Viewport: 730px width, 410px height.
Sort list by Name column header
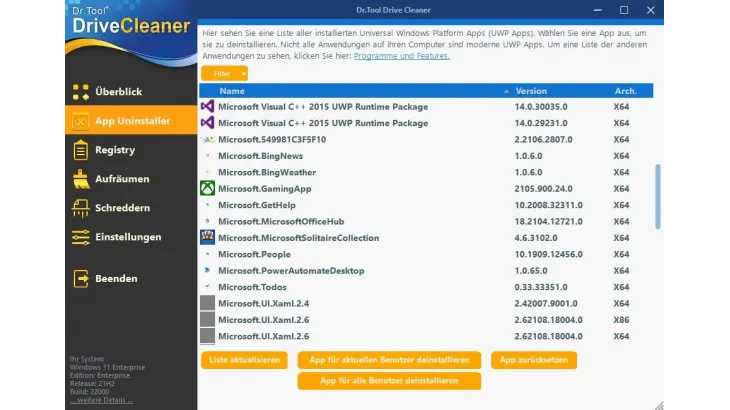[232, 91]
